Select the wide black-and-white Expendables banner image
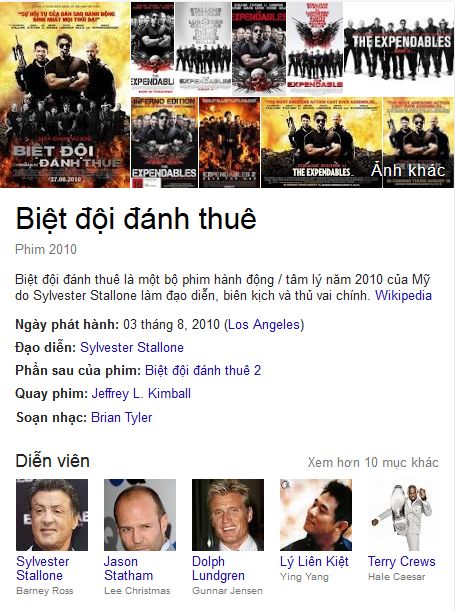Viewport: 455px width, 611px height. (399, 48)
